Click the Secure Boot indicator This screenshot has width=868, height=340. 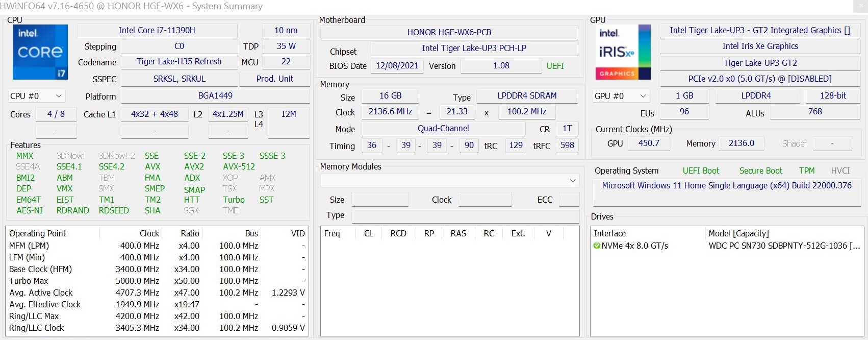click(760, 171)
